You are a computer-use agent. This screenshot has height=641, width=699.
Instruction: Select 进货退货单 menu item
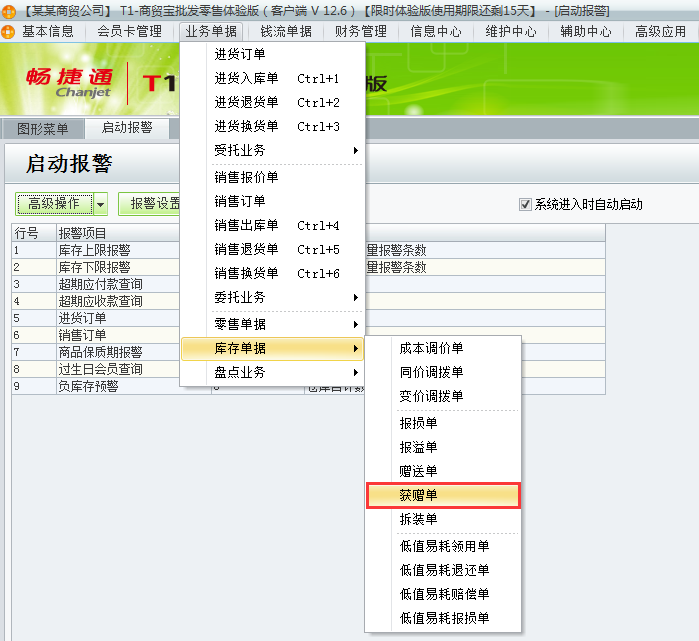click(273, 103)
